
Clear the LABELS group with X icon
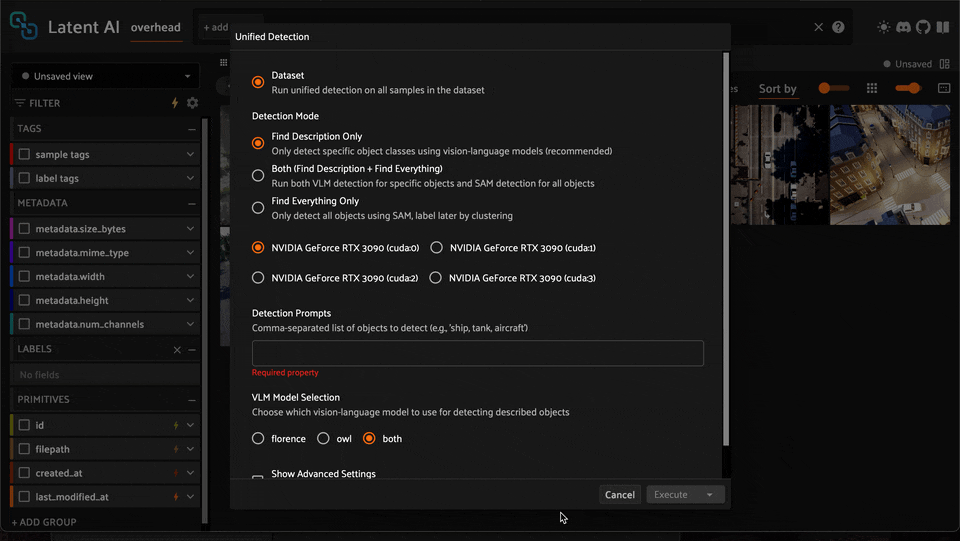point(177,349)
